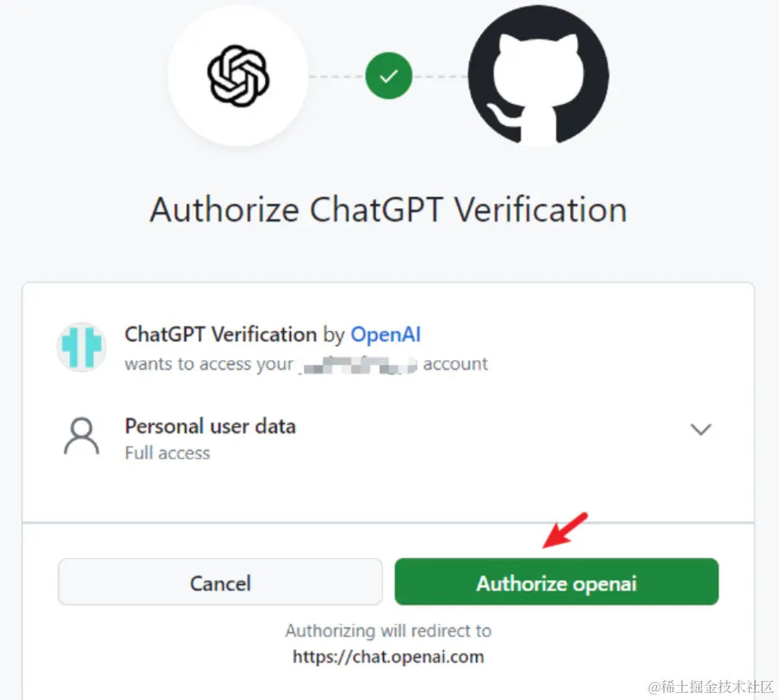Click the green checkmark connection icon

coord(389,76)
